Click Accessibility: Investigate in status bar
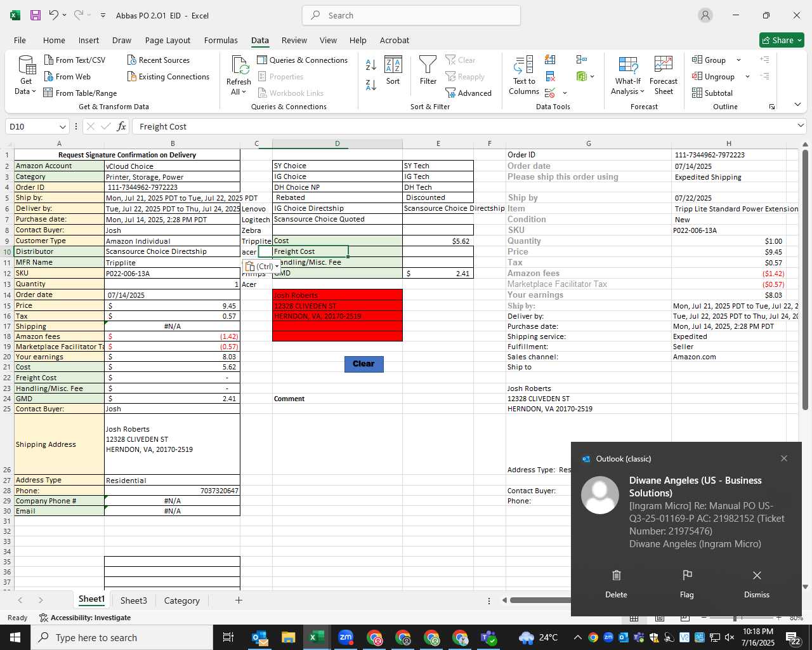Image resolution: width=812 pixels, height=650 pixels. coord(85,618)
